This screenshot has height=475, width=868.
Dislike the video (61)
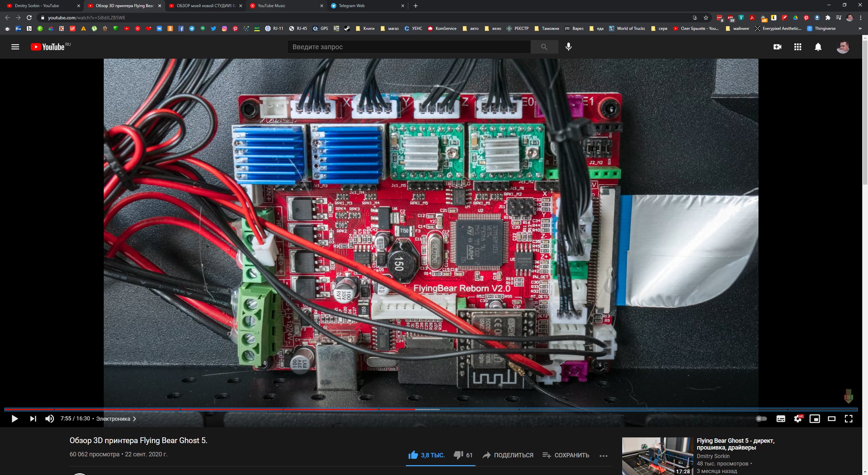coord(463,455)
